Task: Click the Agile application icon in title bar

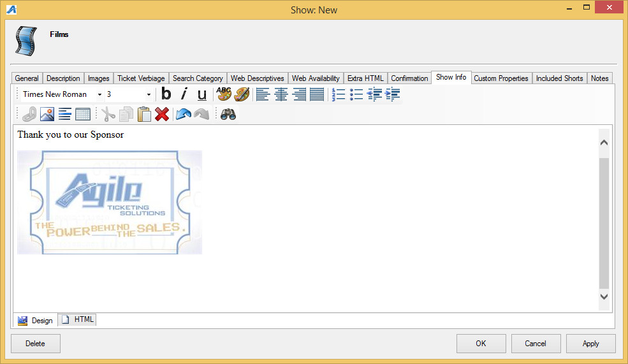Action: tap(11, 9)
